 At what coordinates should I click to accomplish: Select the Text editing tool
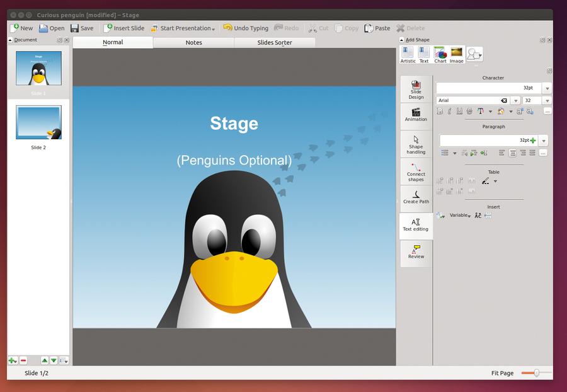pos(416,226)
